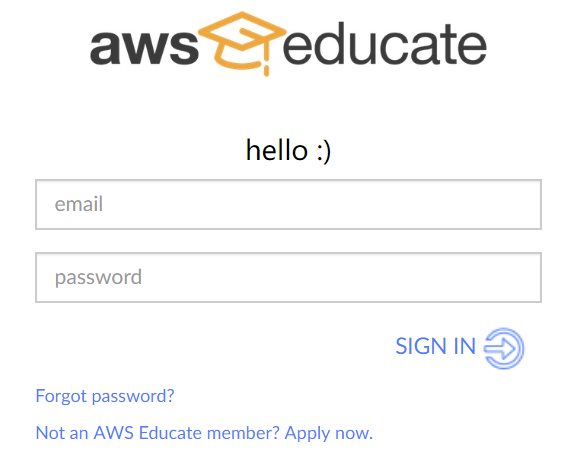
Task: Click the word "Forgot" in the reset link
Action: (61, 396)
